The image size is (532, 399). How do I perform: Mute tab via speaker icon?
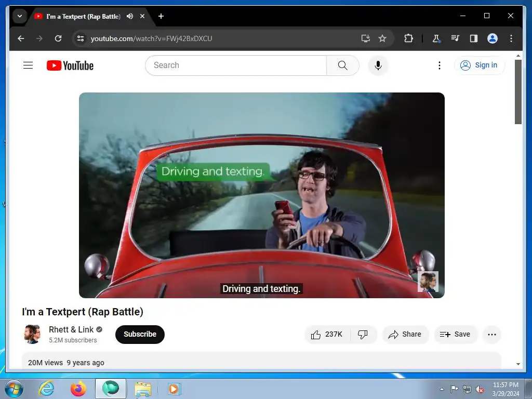(129, 16)
